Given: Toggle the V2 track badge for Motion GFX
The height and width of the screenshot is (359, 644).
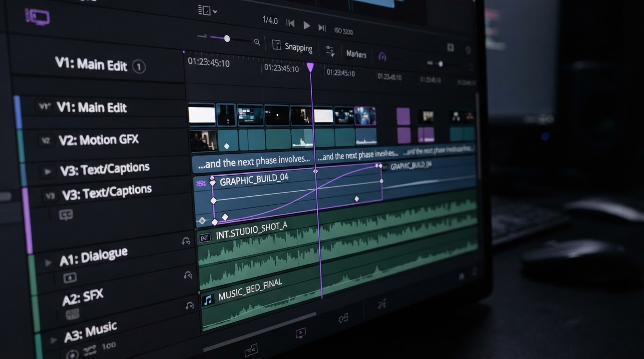Looking at the screenshot, I should 45,140.
